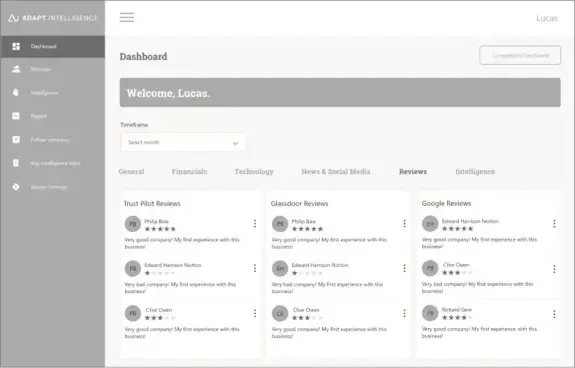Open kebab menu for Trust Pilot Edward Harrison Norton review
575x368 pixels.
tap(255, 268)
